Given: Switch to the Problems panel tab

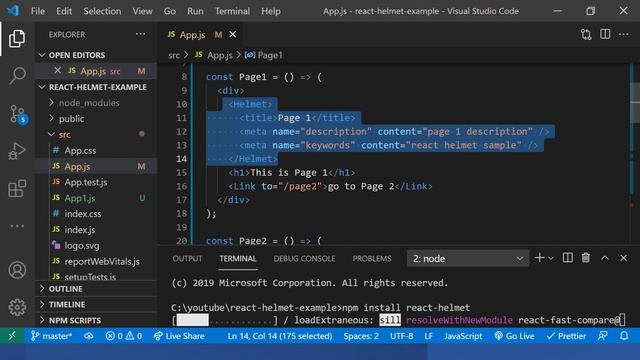Looking at the screenshot, I should click(x=371, y=258).
